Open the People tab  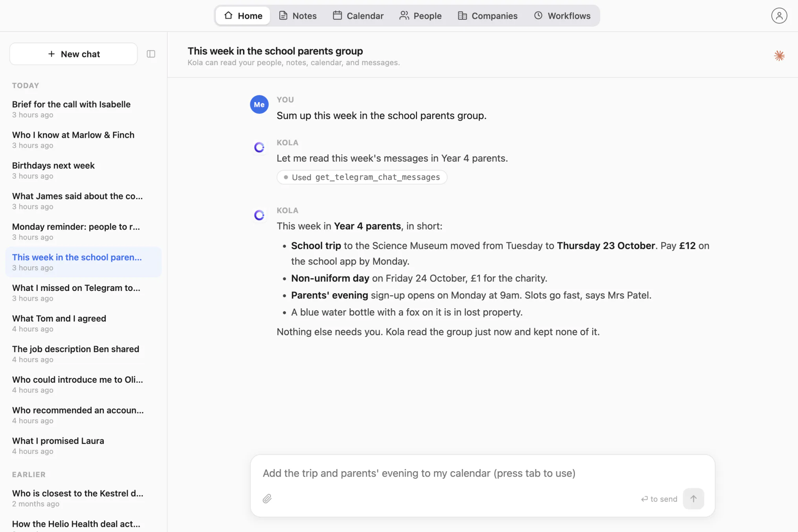(x=421, y=16)
